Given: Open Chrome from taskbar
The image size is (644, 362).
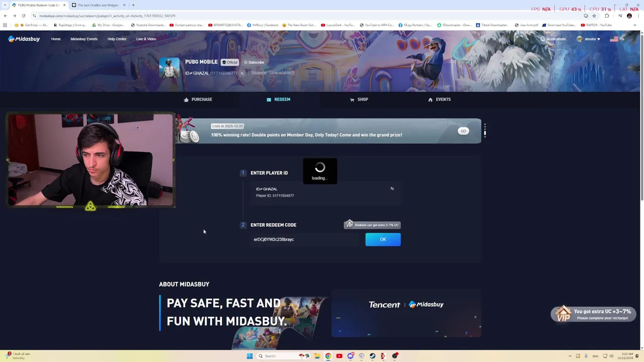Looking at the screenshot, I should tap(328, 356).
